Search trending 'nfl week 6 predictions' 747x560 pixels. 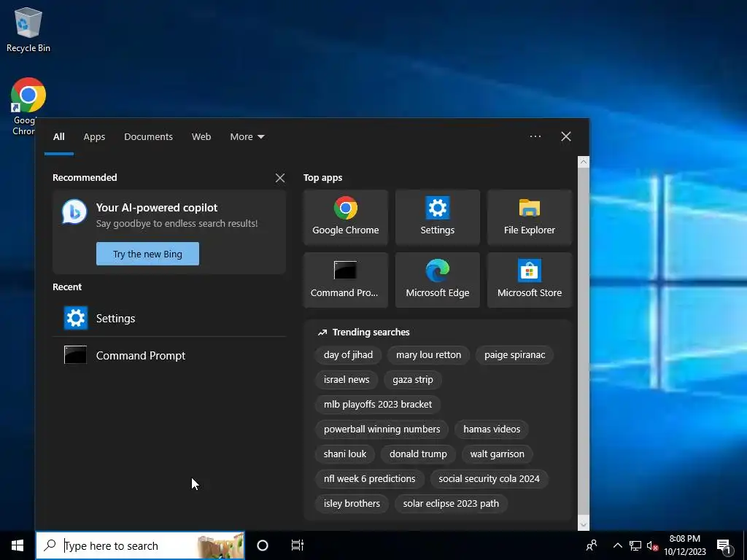(369, 478)
